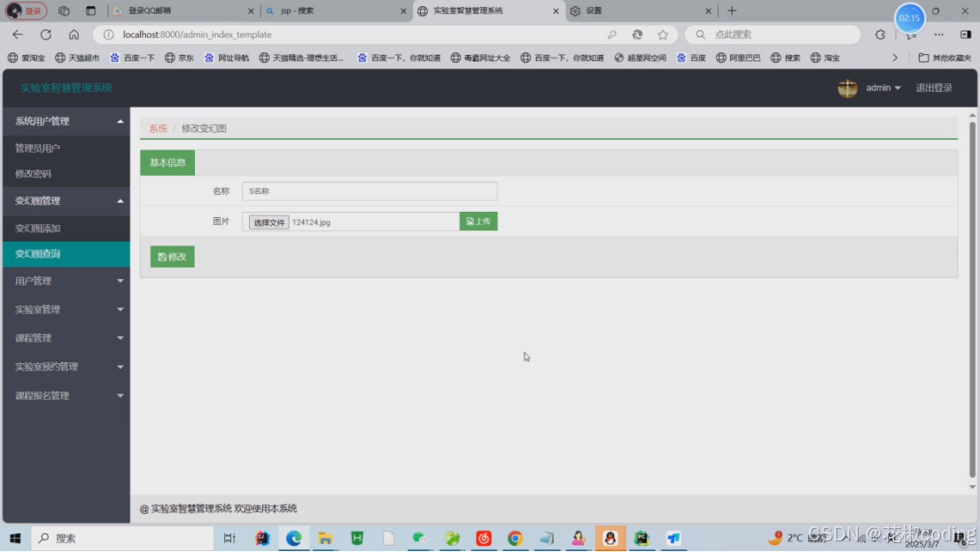Open the 修改密码 menu item
Viewport: 980px width, 552px height.
tap(66, 174)
